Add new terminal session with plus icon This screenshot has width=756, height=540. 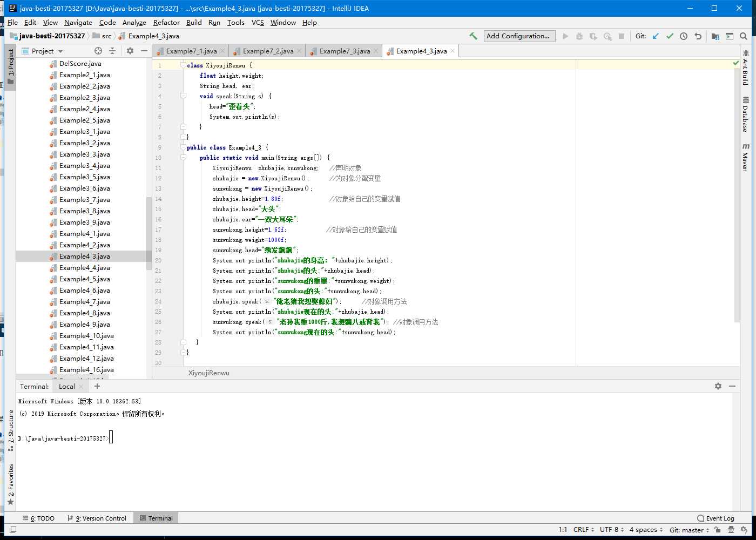[97, 386]
